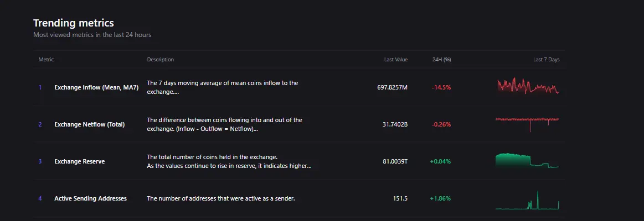644x221 pixels.
Task: Open the Active Sending Addresses metric
Action: coord(90,198)
